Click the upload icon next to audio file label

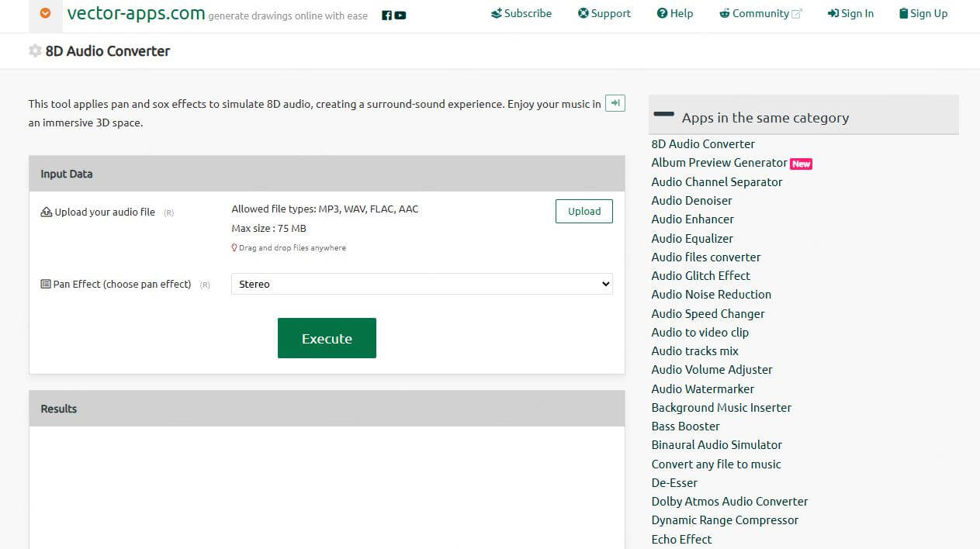46,212
